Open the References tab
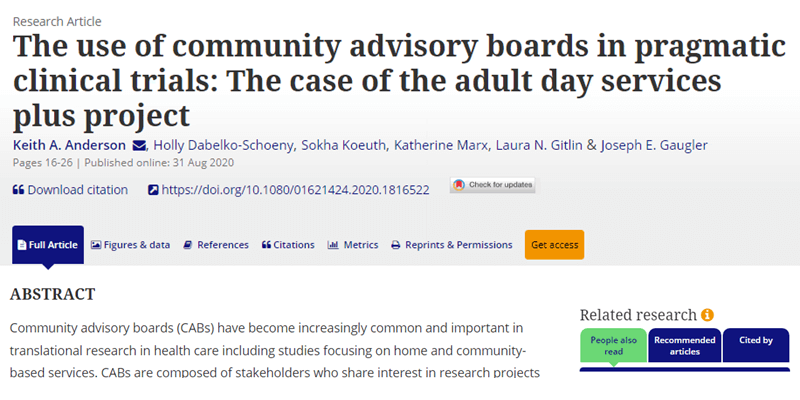The width and height of the screenshot is (800, 400). 216,245
